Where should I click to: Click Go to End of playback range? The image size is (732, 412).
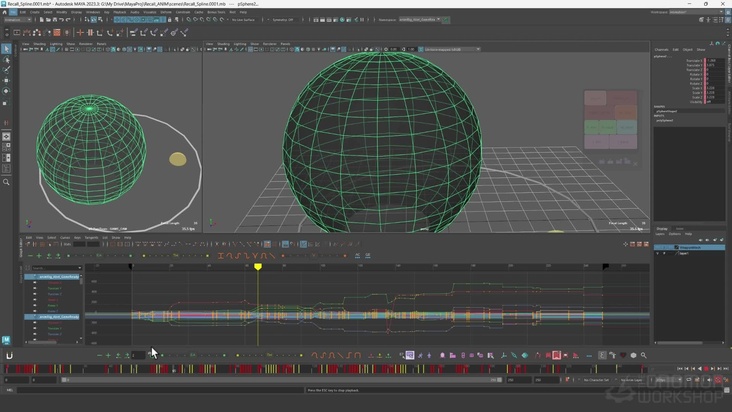726,369
